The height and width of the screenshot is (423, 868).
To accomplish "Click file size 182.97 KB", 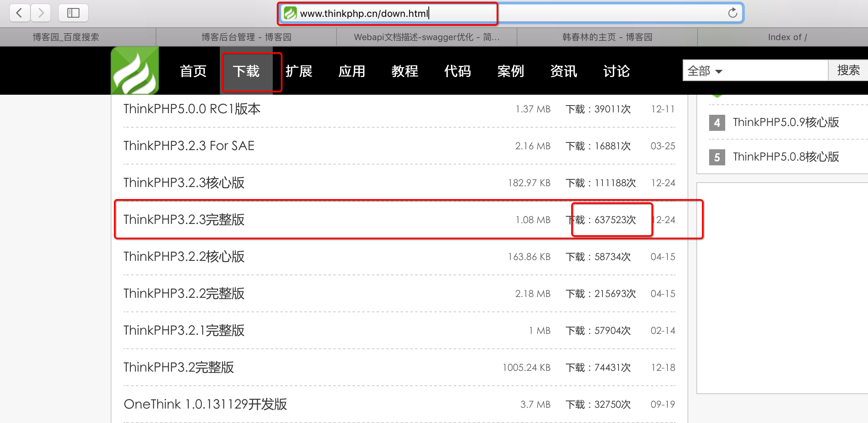I will [529, 183].
